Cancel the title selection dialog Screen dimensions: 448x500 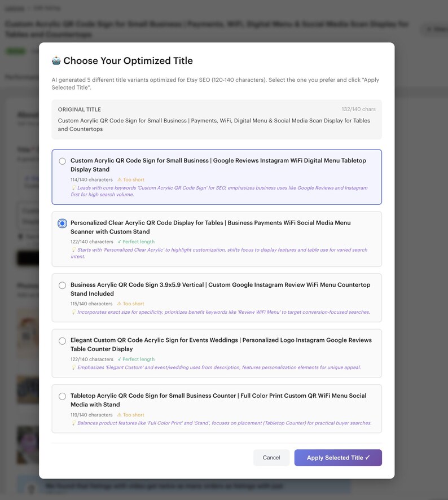point(271,458)
